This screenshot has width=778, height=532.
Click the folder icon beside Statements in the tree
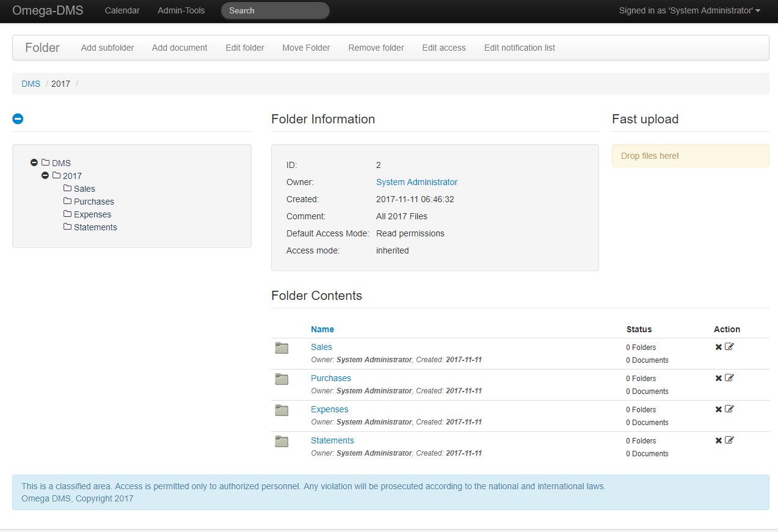point(67,227)
